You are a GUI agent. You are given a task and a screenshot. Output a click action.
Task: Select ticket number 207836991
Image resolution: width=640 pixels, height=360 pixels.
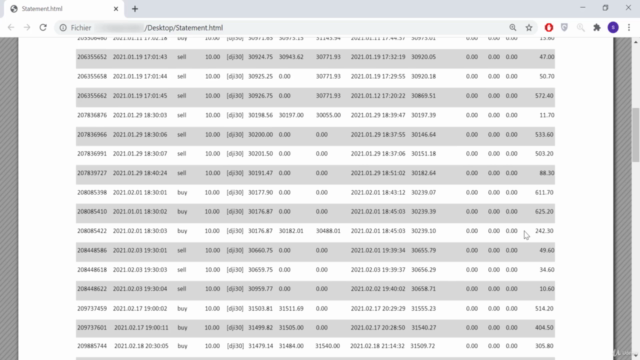point(92,153)
